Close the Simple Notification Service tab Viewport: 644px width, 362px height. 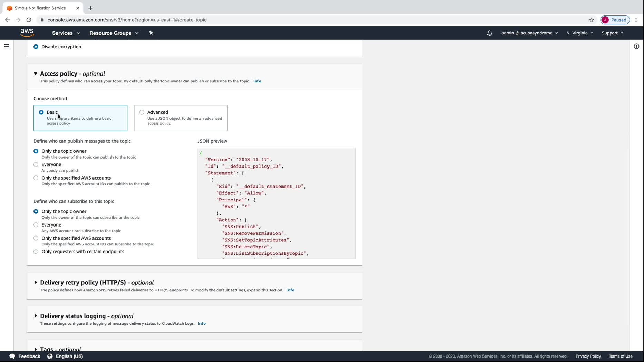coord(78,8)
